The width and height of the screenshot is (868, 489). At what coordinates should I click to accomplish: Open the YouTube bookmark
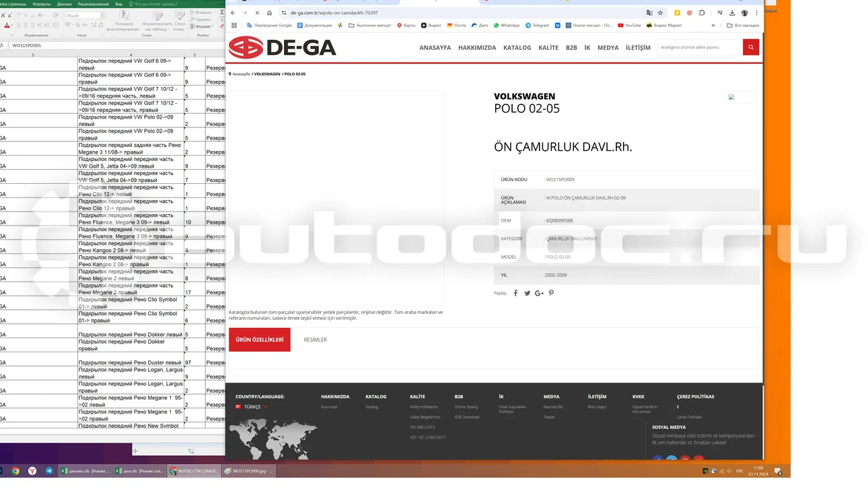click(629, 26)
